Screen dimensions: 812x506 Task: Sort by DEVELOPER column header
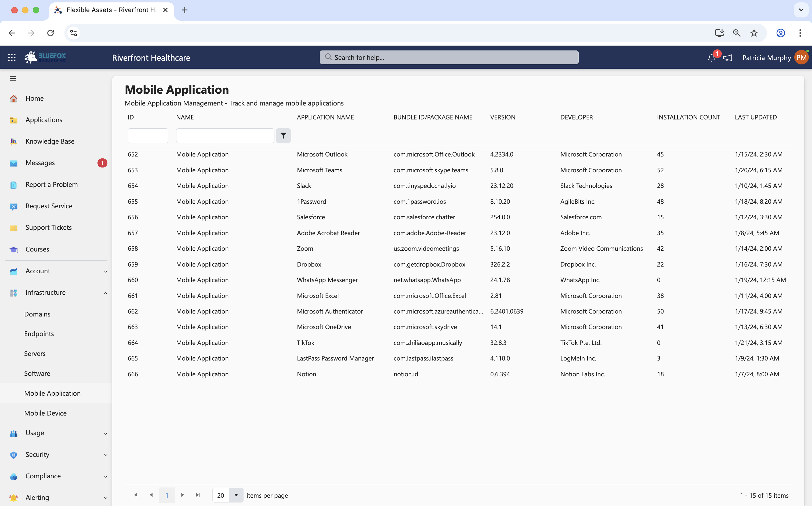point(576,118)
